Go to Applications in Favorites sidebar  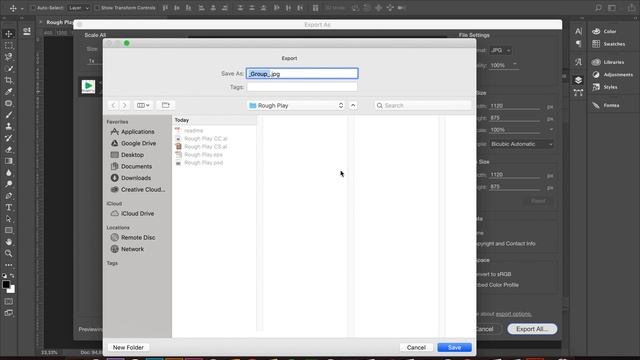[132, 132]
